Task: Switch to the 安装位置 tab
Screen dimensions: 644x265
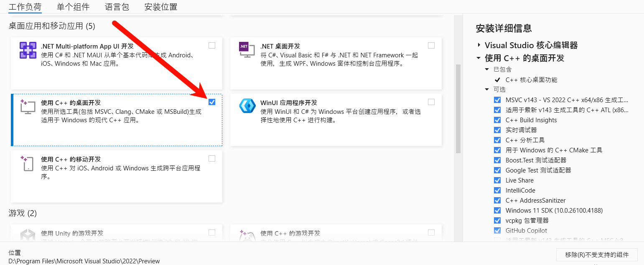Action: [161, 7]
